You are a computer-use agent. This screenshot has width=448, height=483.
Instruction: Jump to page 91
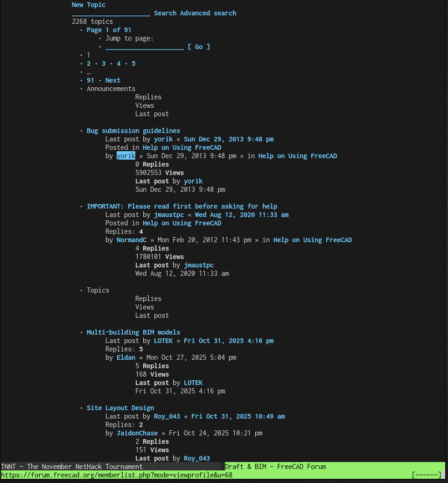[x=90, y=80]
